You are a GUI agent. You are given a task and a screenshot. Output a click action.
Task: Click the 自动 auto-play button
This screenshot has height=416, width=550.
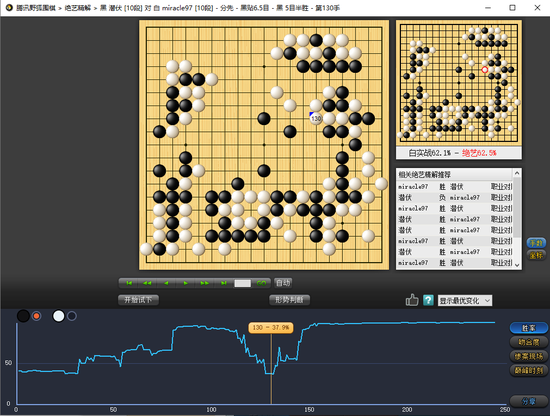pyautogui.click(x=283, y=283)
